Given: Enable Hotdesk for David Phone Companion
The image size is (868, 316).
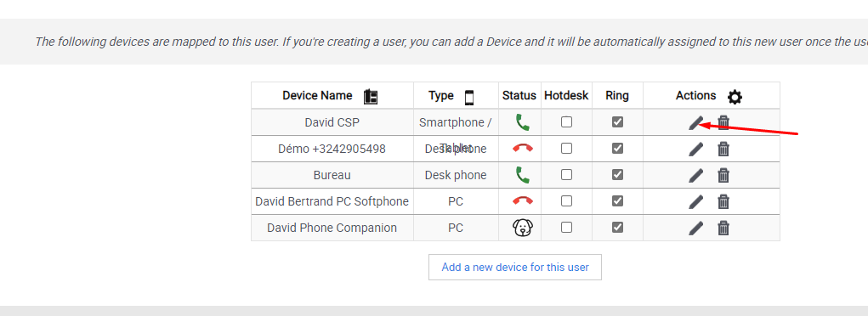Looking at the screenshot, I should [x=566, y=227].
